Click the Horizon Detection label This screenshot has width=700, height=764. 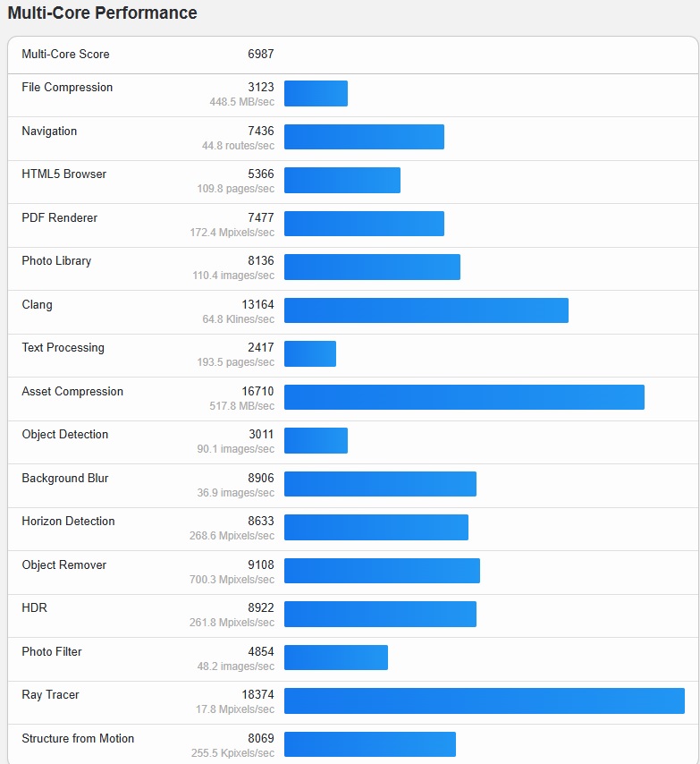68,522
